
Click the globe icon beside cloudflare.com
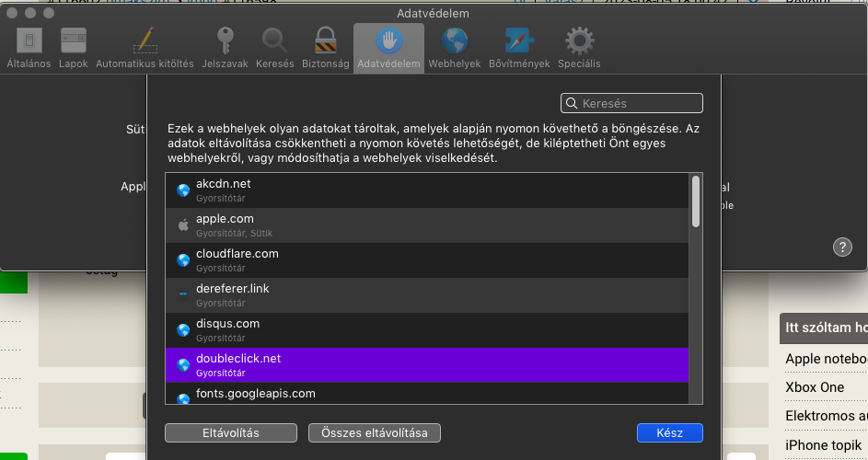183,260
